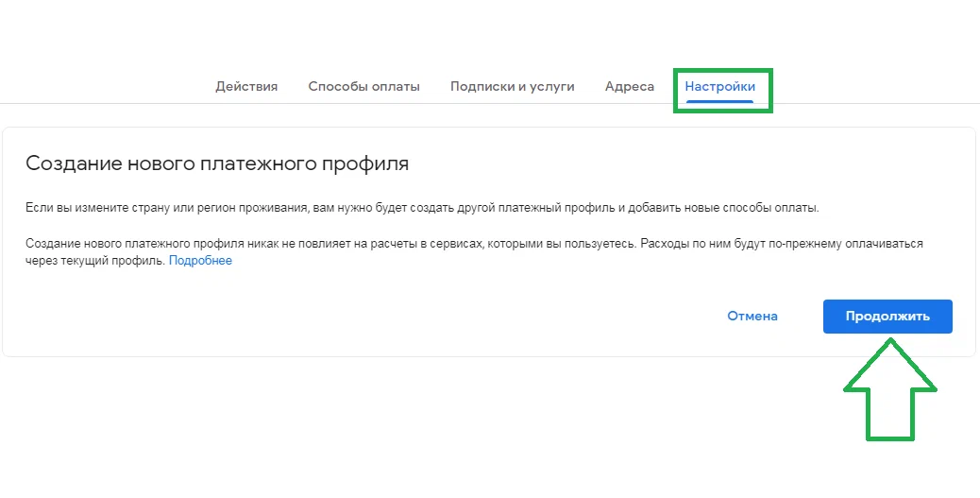Follow the Подробнее link
Screen dimensions: 980x498
pos(200,260)
